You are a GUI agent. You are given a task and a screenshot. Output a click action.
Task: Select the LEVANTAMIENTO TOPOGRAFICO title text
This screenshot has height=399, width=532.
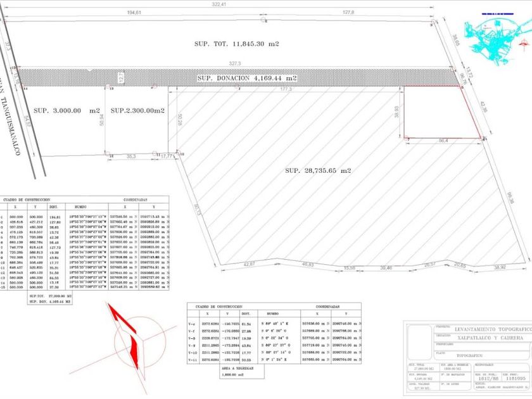(493, 329)
